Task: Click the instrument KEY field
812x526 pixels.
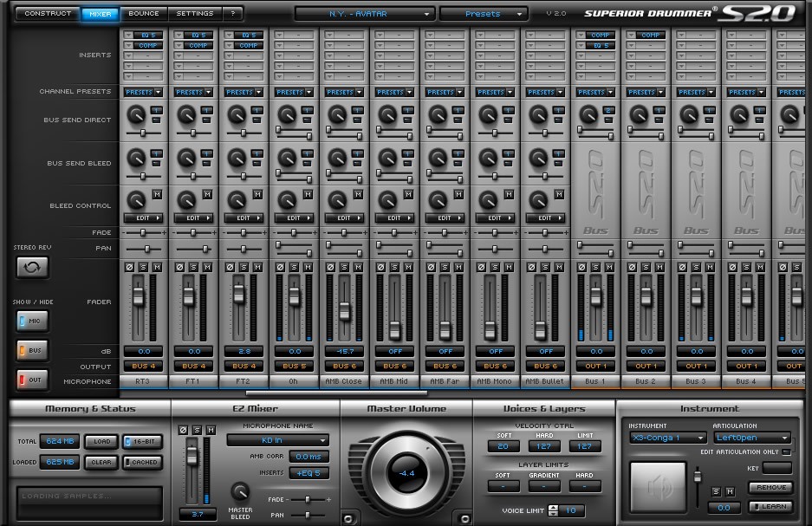Action: 776,469
